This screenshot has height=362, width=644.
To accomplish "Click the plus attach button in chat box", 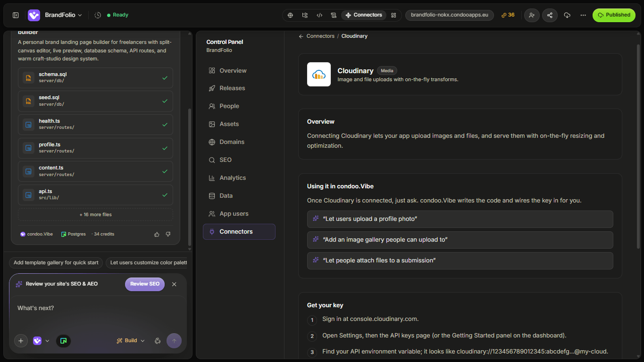I will 21,341.
